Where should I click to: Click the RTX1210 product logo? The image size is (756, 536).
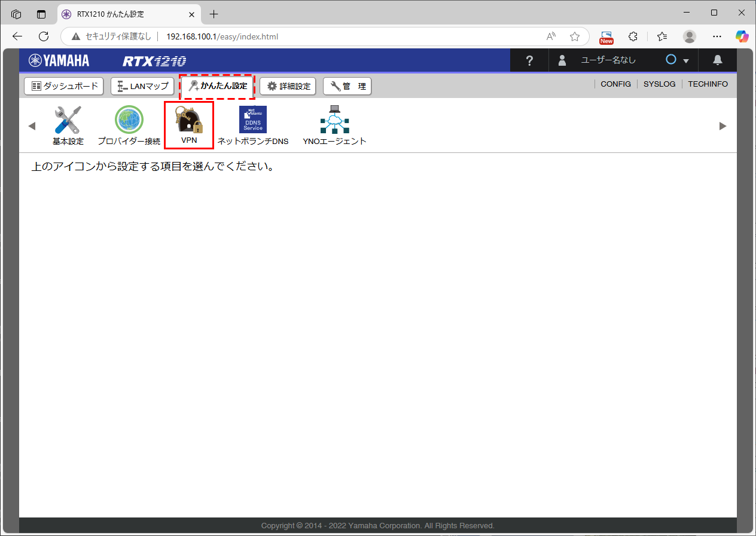click(x=154, y=61)
